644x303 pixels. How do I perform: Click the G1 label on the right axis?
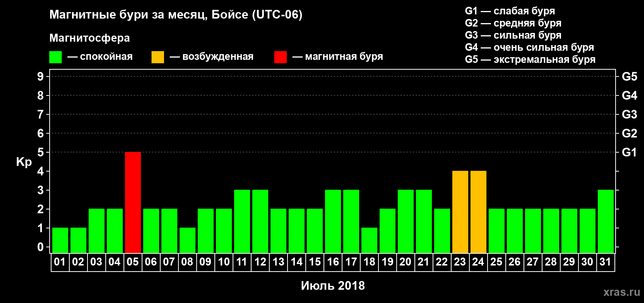(629, 152)
